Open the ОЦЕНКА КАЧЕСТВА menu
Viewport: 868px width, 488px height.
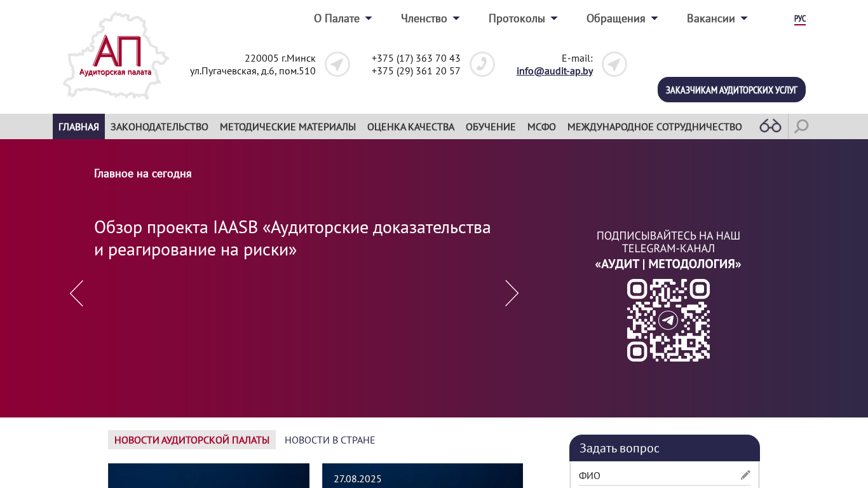410,126
